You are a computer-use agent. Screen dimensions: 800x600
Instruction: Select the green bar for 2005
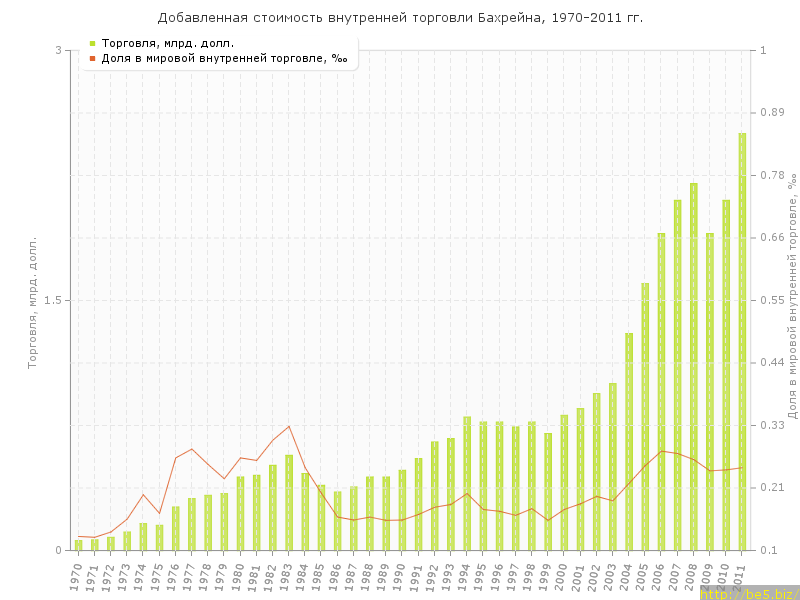coord(645,415)
